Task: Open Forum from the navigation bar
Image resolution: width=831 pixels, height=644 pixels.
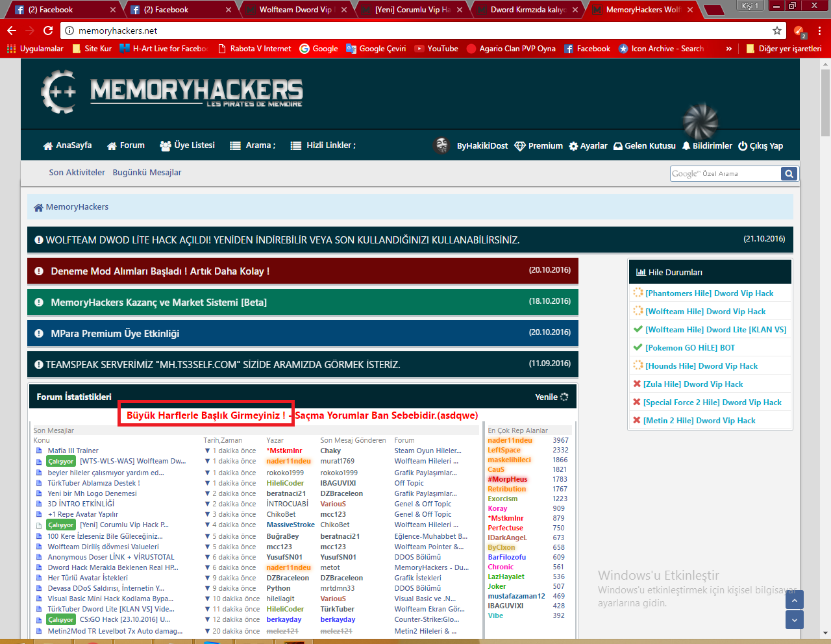Action: point(126,145)
